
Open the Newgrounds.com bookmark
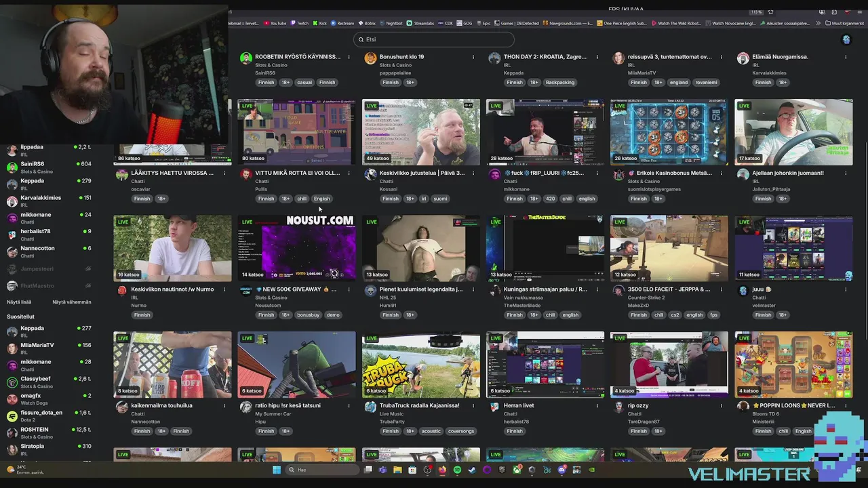pyautogui.click(x=568, y=23)
